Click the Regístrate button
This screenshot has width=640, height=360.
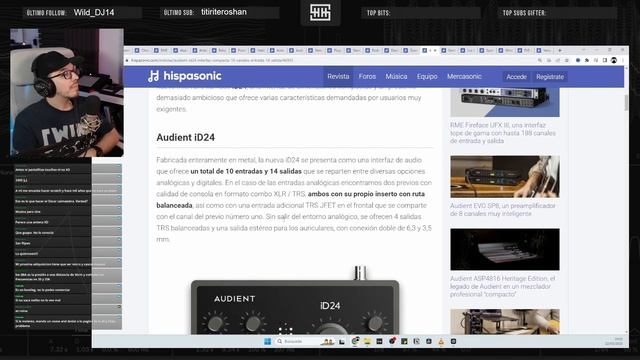coord(550,77)
